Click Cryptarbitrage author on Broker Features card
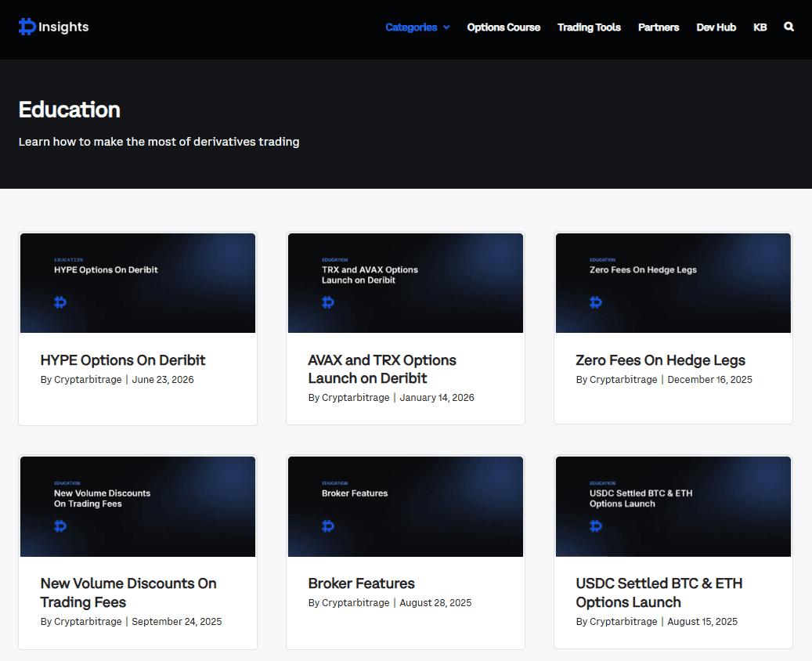 [355, 603]
